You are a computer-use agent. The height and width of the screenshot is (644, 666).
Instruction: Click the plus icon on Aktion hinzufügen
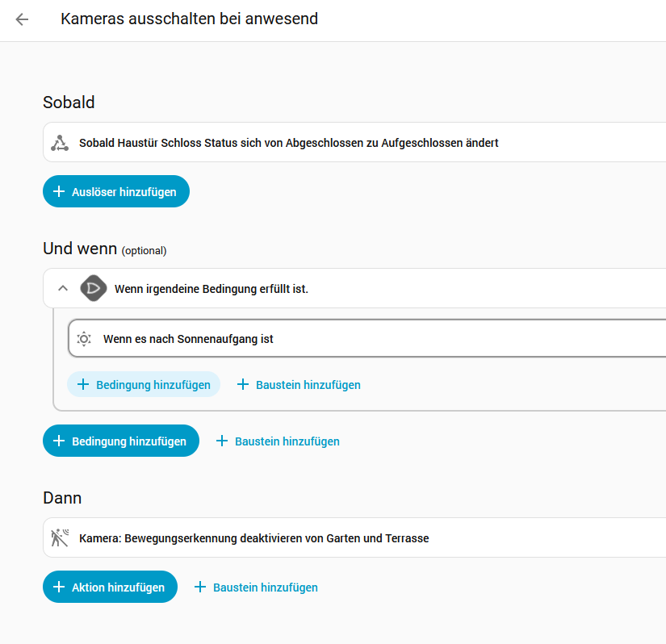point(58,588)
